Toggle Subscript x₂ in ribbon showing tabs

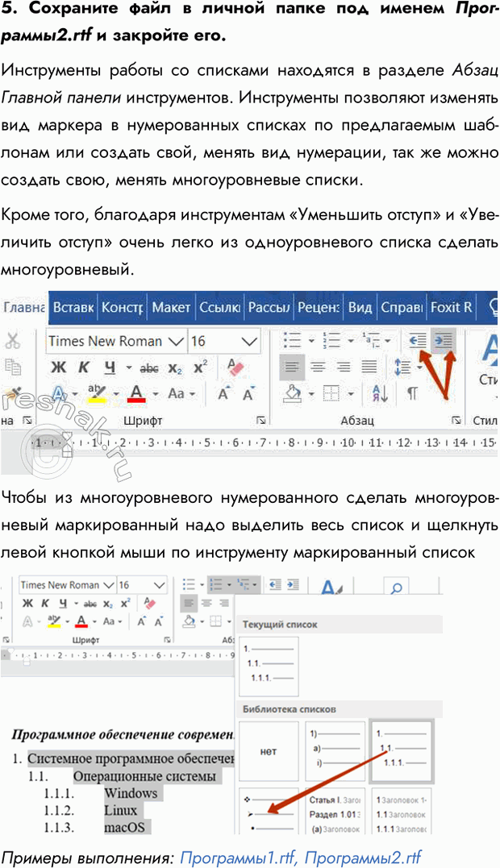(x=175, y=368)
